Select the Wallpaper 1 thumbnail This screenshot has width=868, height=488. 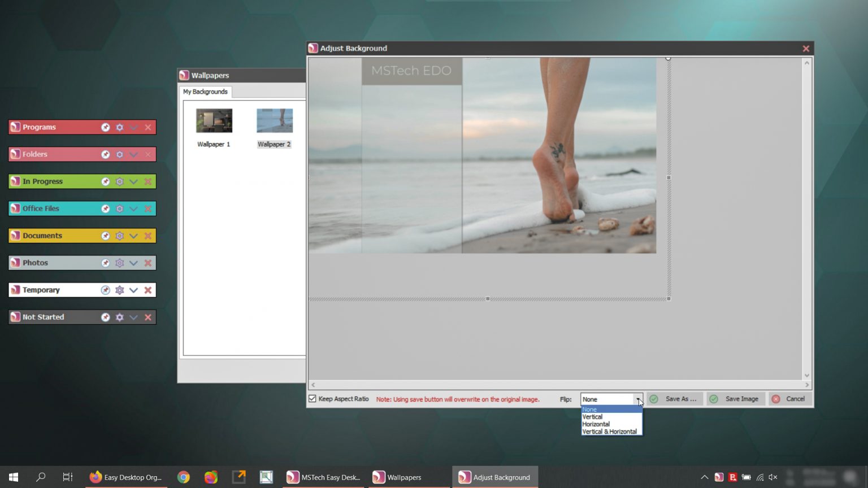pyautogui.click(x=214, y=121)
